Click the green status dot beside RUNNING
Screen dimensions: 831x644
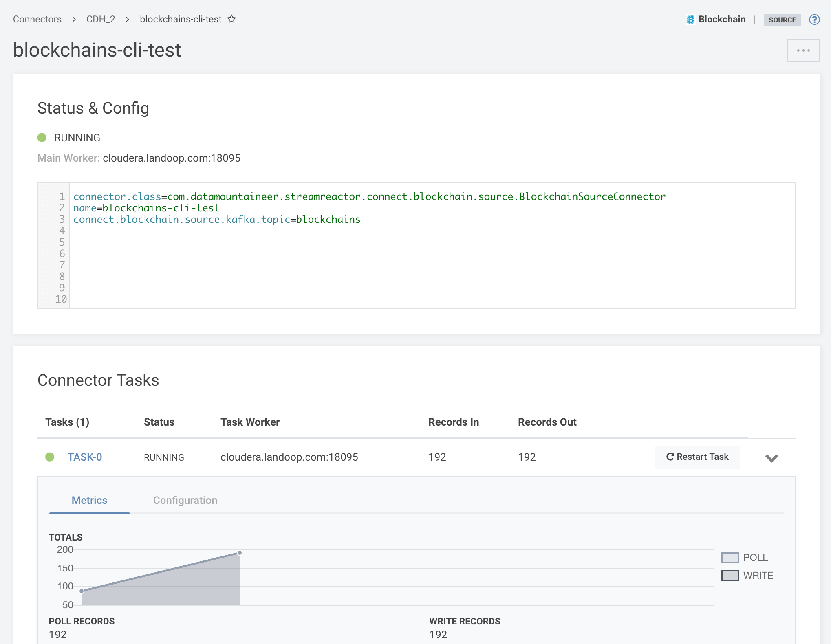(42, 138)
